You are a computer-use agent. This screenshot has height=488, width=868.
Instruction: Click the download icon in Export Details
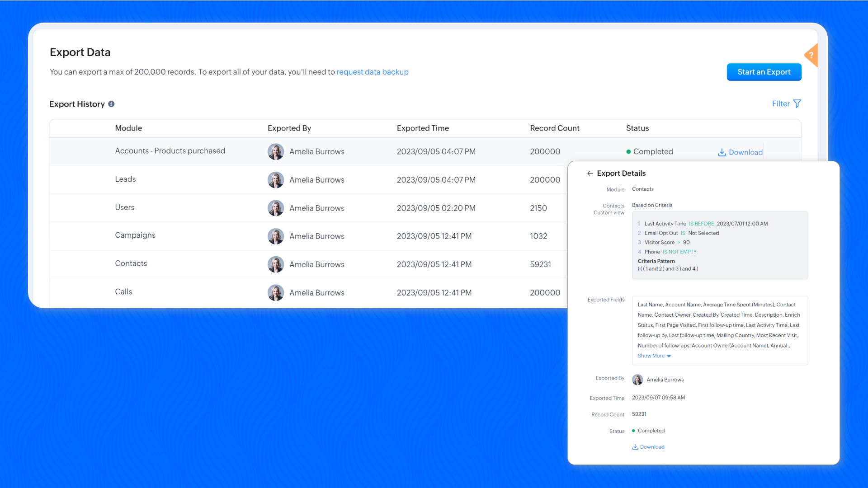635,447
